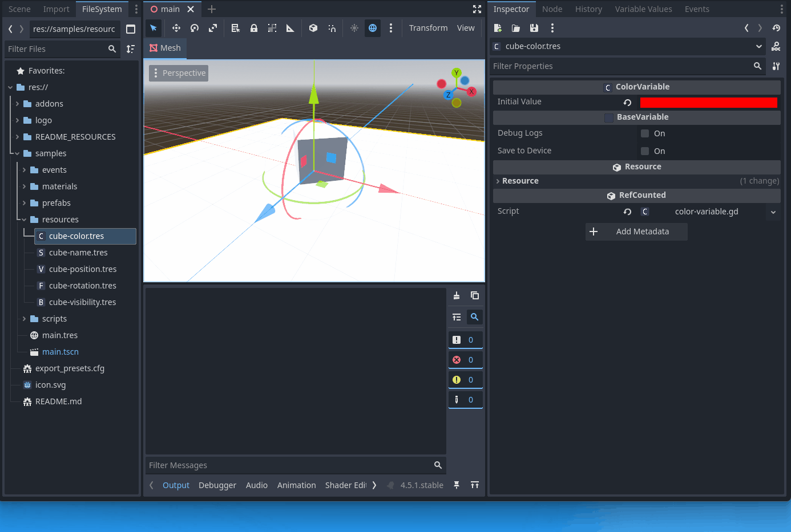Toggle distraction-free mode icon

(x=477, y=9)
